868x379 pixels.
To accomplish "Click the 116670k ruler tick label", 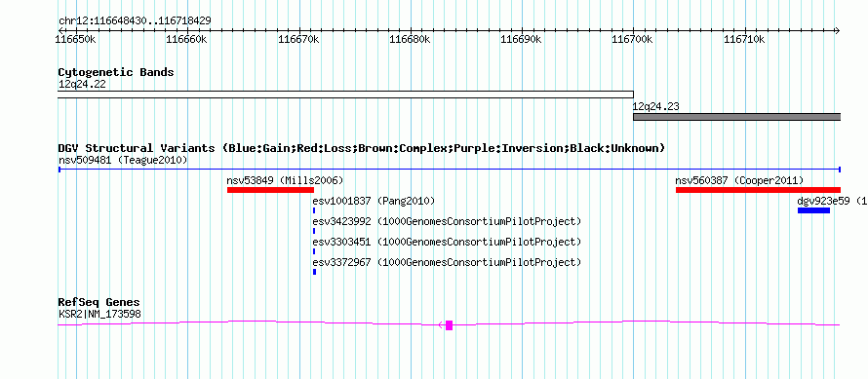I will click(x=298, y=39).
